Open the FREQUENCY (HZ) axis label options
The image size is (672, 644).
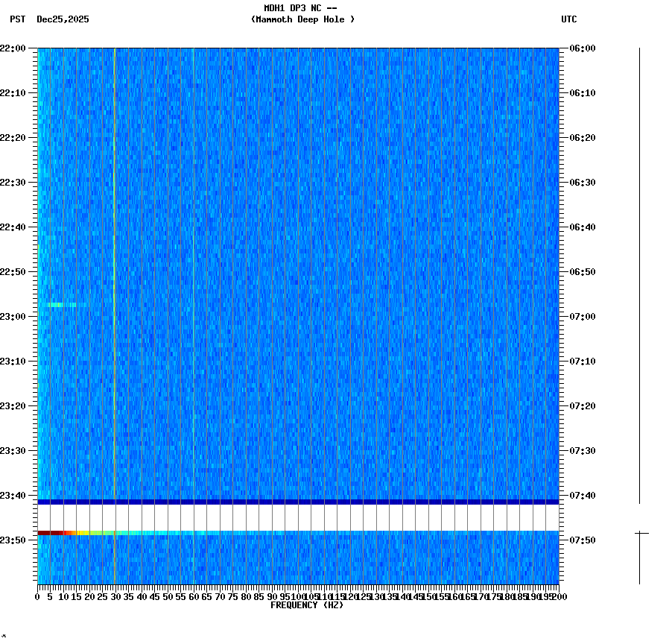point(306,604)
